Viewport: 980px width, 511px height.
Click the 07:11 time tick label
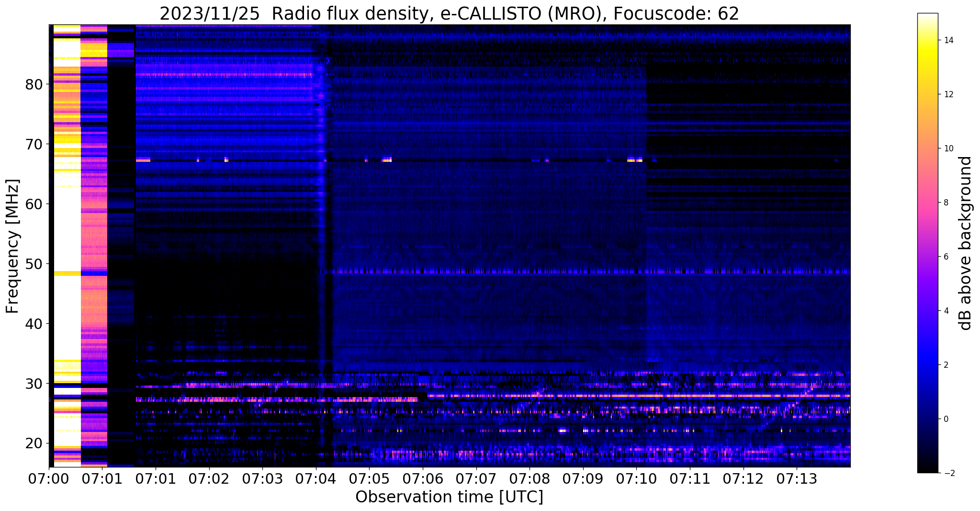tap(690, 478)
